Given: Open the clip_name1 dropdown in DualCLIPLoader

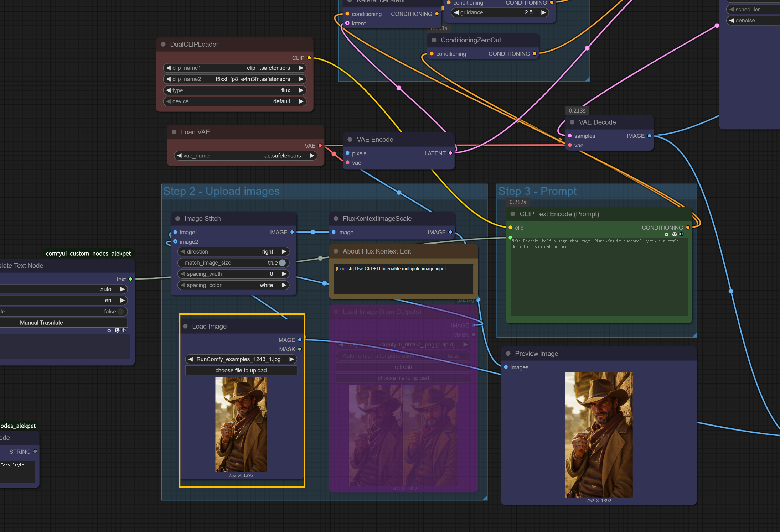Looking at the screenshot, I should pos(235,68).
